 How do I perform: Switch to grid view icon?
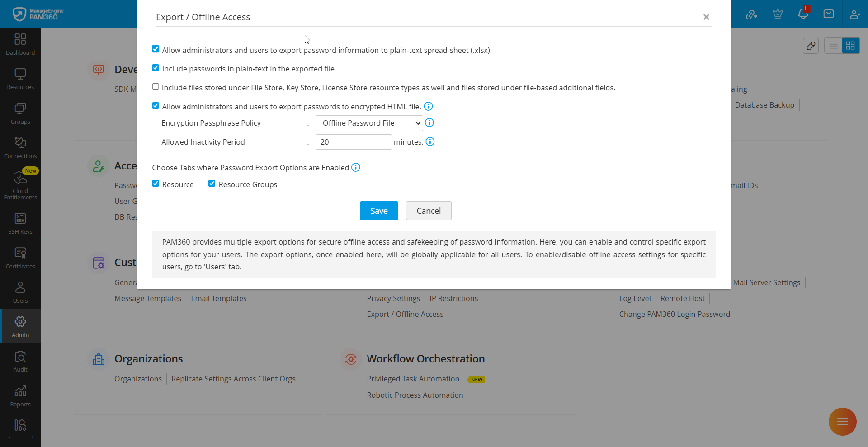coord(850,46)
